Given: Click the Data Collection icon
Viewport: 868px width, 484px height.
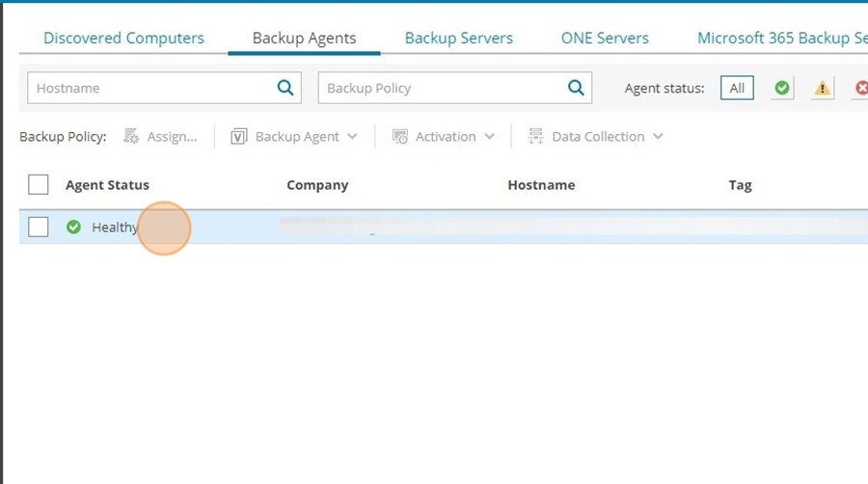Looking at the screenshot, I should [x=535, y=136].
